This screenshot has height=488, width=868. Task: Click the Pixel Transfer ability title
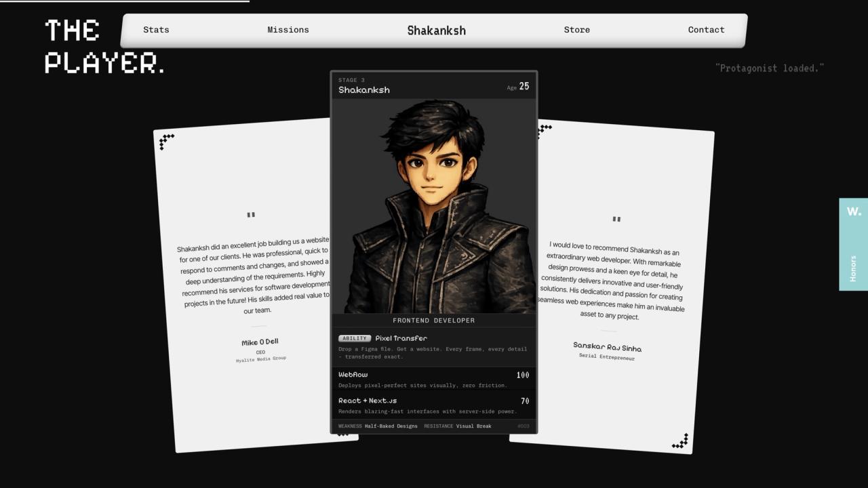click(x=401, y=338)
